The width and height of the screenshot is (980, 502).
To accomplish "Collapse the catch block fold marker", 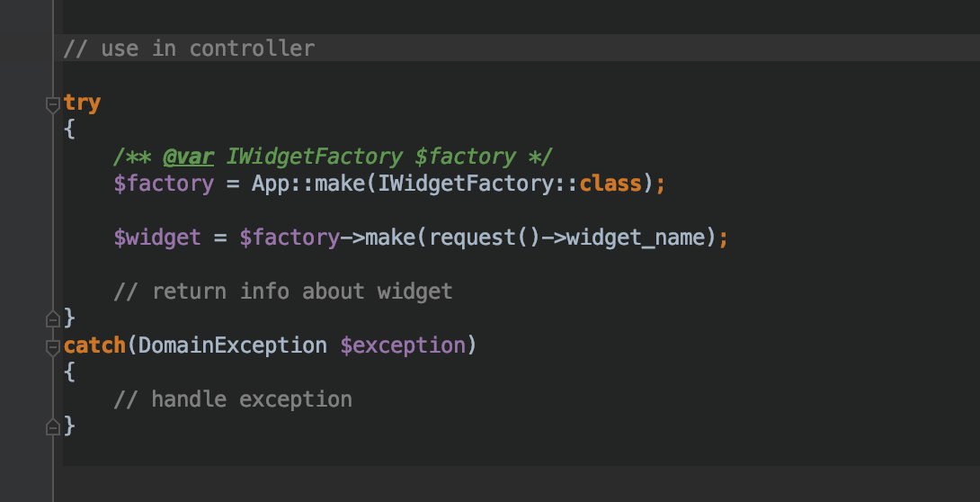I will pos(53,347).
